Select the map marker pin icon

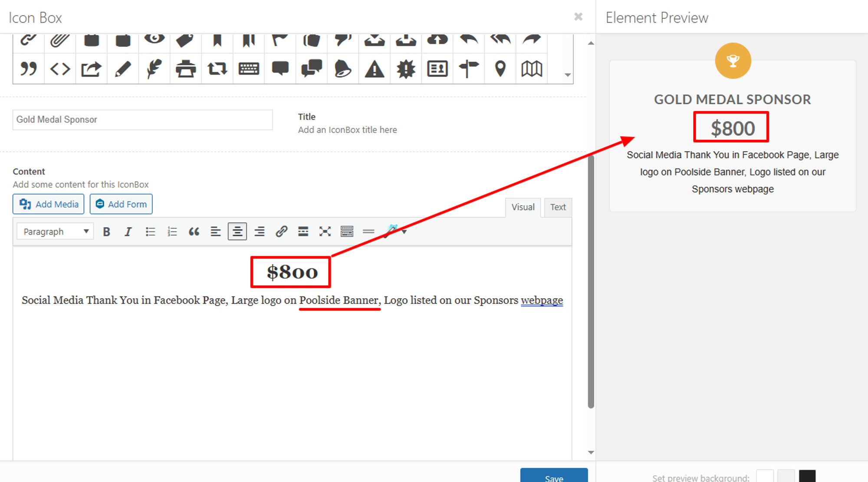click(x=500, y=69)
